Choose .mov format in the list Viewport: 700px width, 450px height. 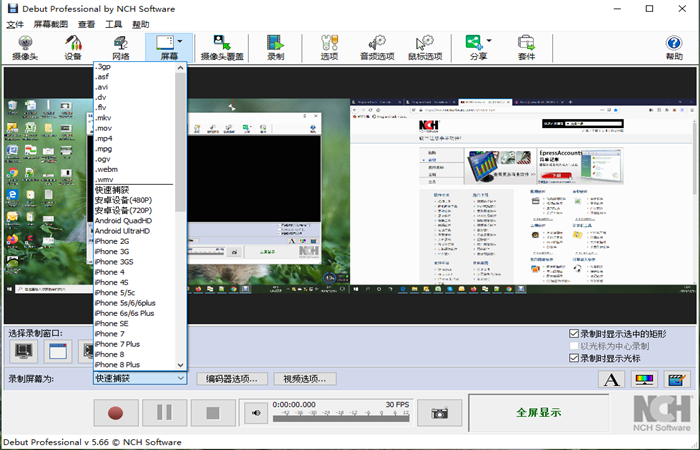point(134,128)
